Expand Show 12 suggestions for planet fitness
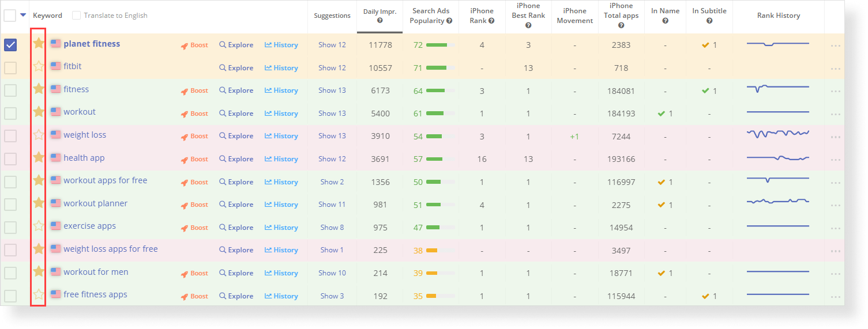Image resolution: width=868 pixels, height=329 pixels. 332,45
